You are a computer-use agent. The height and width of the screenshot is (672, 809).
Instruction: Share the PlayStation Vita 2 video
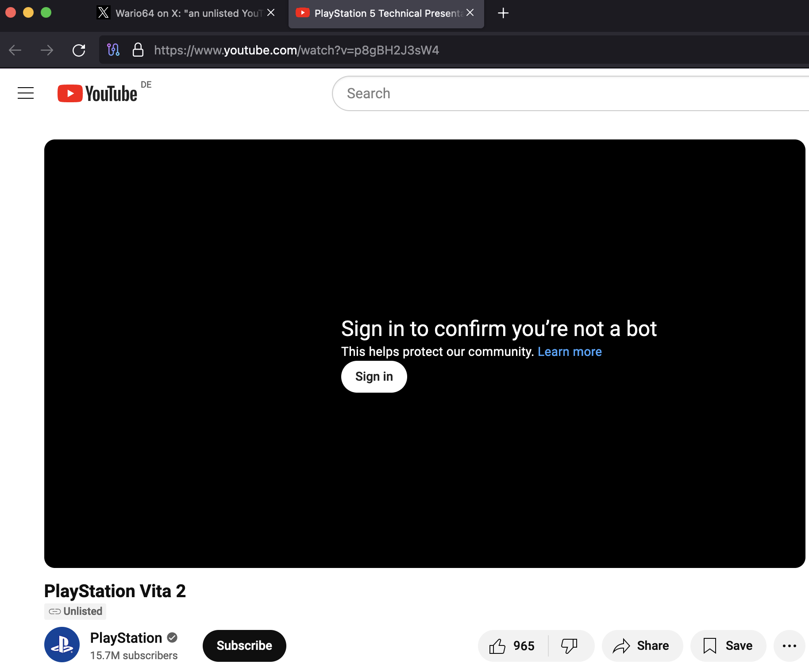642,646
